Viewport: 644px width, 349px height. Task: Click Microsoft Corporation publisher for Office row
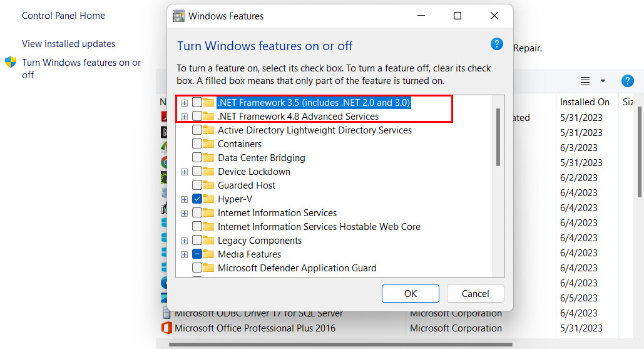tap(456, 328)
